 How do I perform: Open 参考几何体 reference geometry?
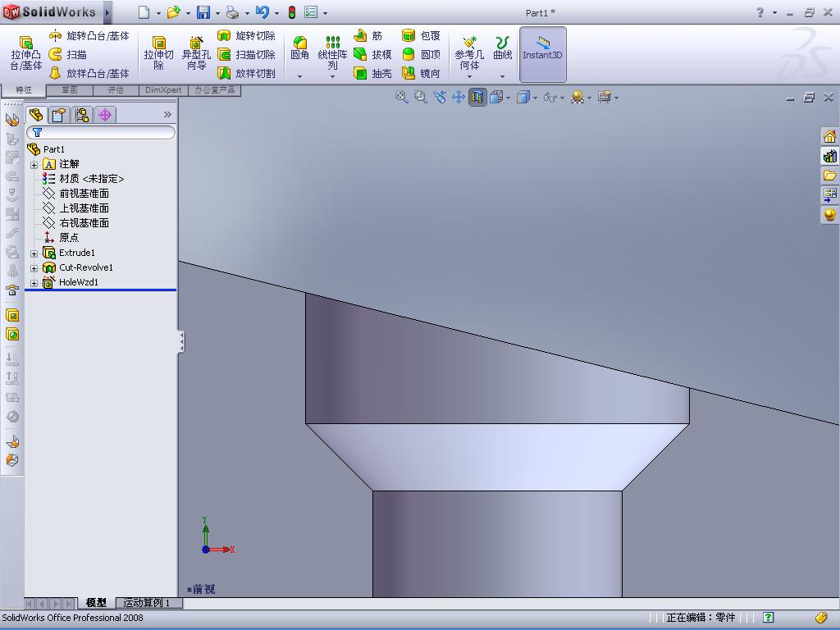[469, 53]
